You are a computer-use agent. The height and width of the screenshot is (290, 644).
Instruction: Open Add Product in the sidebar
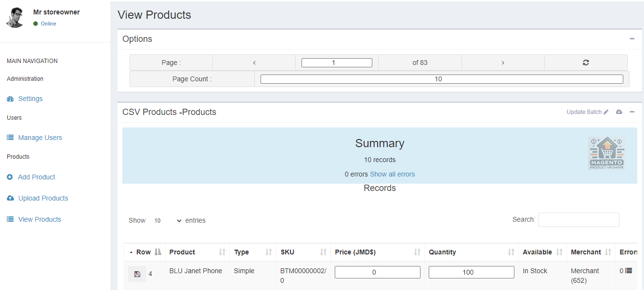click(x=37, y=177)
